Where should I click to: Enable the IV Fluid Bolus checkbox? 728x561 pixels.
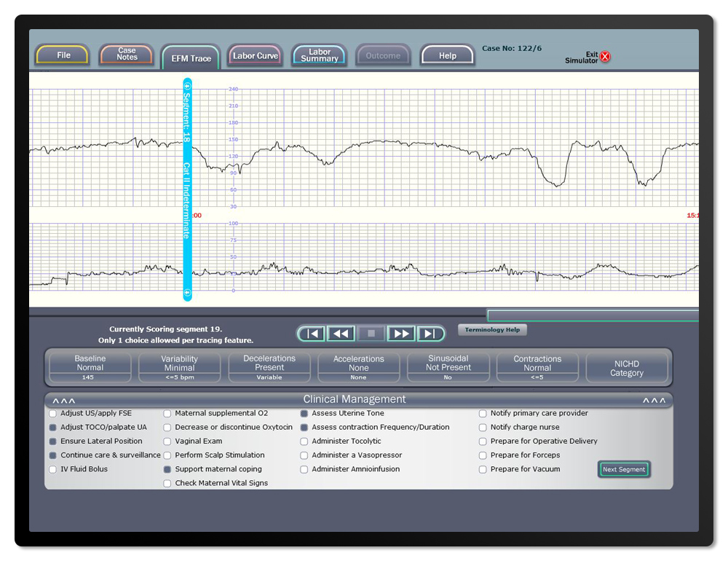[52, 470]
